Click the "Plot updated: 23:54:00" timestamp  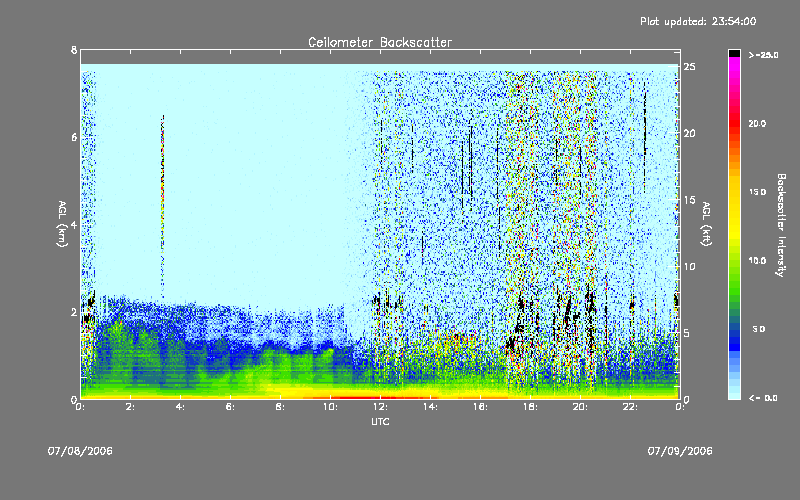point(698,21)
